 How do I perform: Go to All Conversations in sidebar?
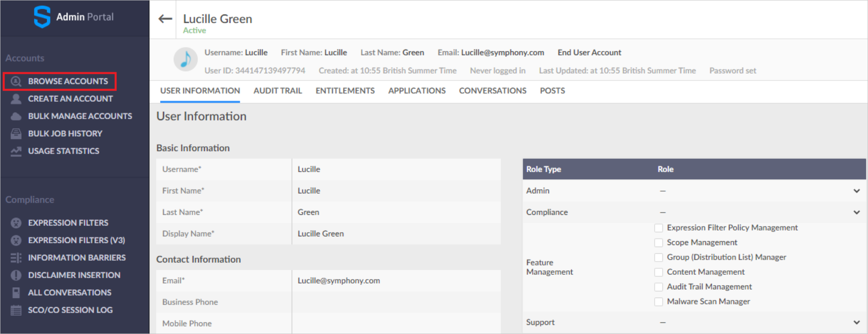pos(70,293)
